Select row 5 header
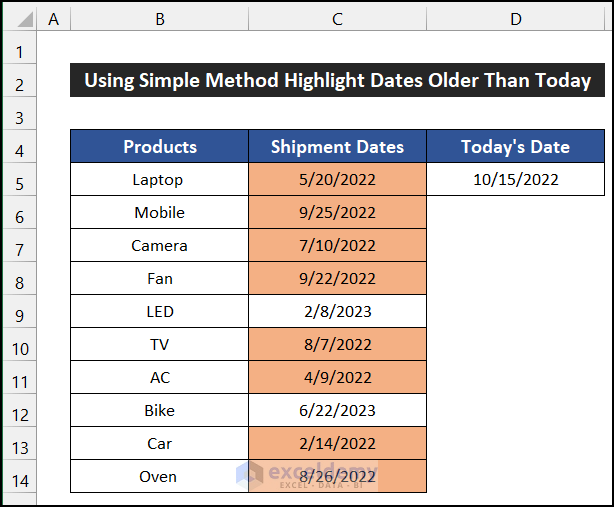614x507 pixels. (19, 180)
